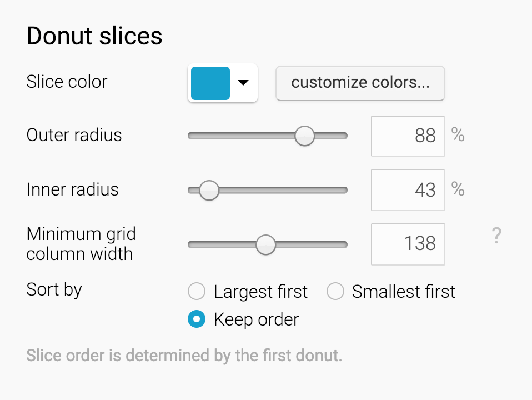Click the far right end of Inner radius track
532x400 pixels.
click(344, 190)
